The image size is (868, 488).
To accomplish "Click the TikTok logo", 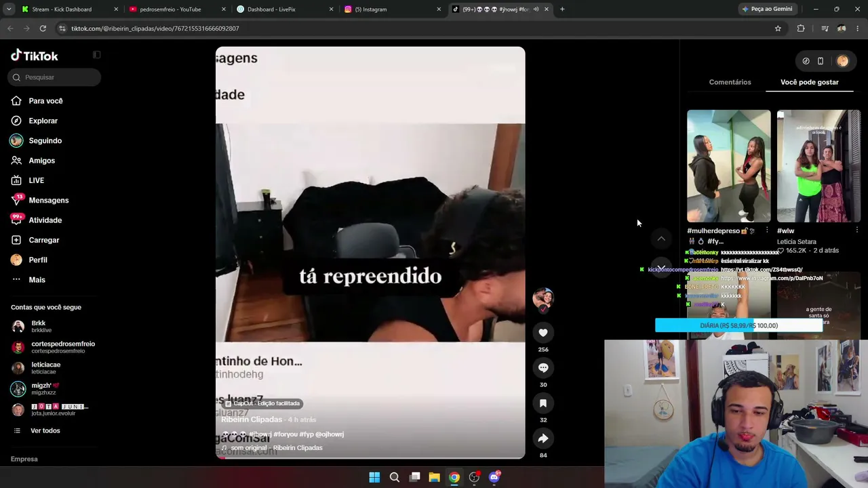I will (x=35, y=56).
